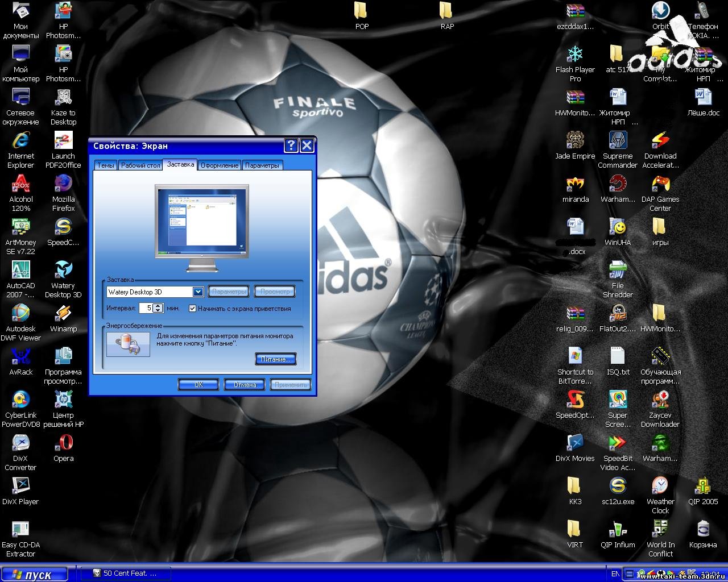Open the Mozilla Firefox desktop icon

pos(63,193)
